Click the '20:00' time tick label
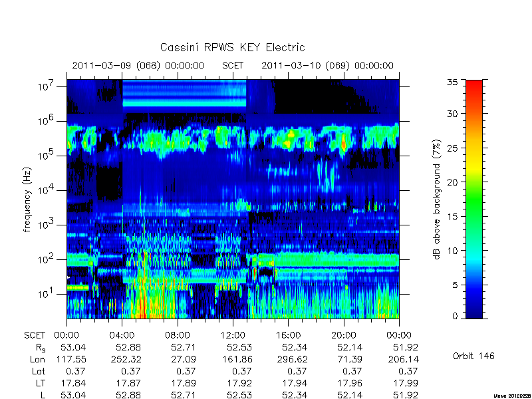Screen dimensions: 532x399 point(344,335)
